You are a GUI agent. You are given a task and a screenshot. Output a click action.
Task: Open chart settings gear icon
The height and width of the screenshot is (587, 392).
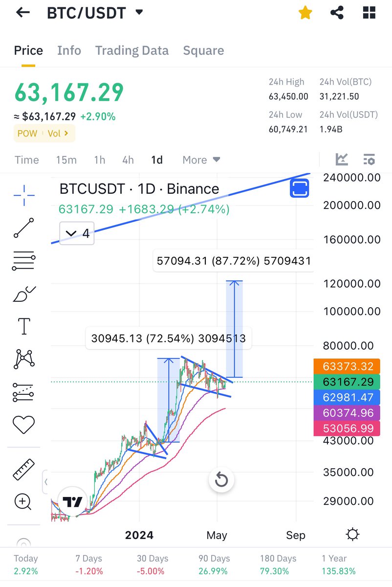(x=352, y=535)
